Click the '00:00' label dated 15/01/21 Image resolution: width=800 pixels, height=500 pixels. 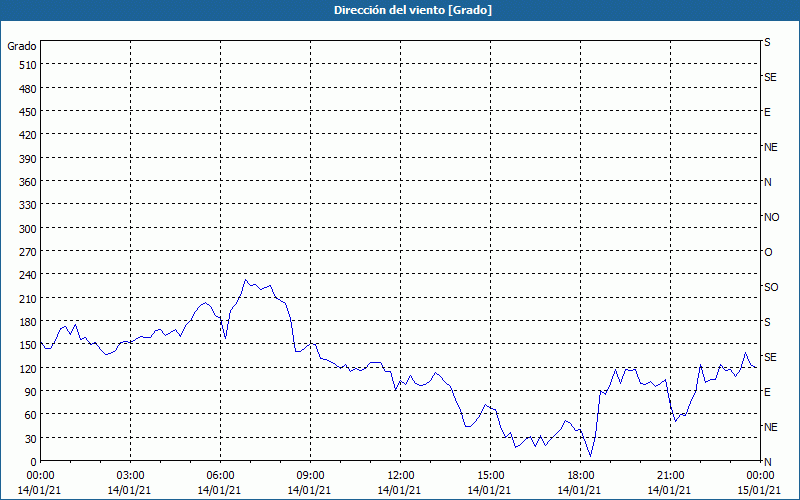tap(760, 476)
